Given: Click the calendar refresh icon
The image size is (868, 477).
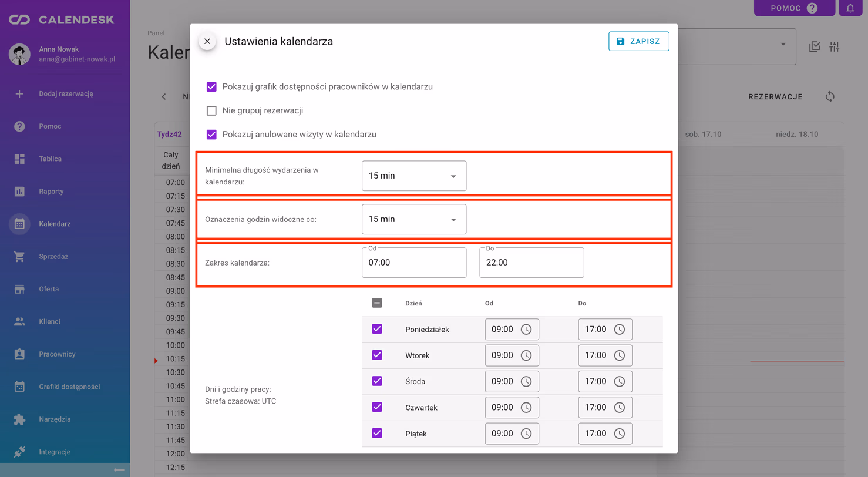Looking at the screenshot, I should [830, 97].
